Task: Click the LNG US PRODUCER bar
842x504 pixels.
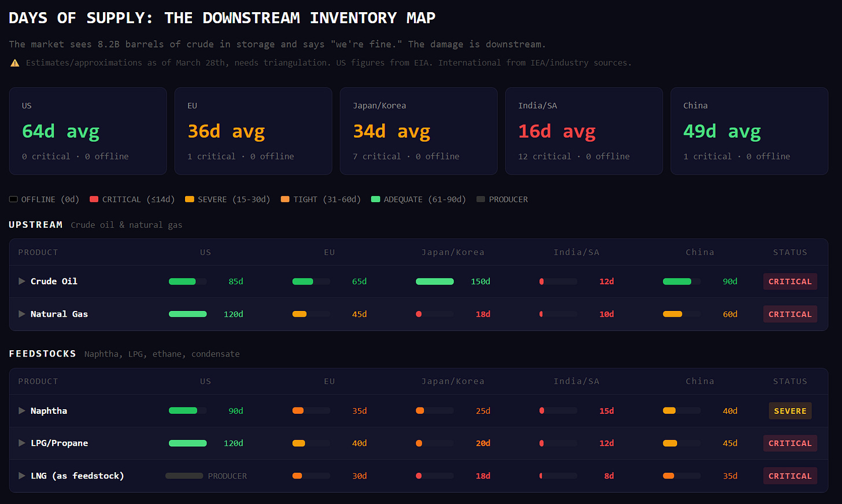Action: [184, 476]
